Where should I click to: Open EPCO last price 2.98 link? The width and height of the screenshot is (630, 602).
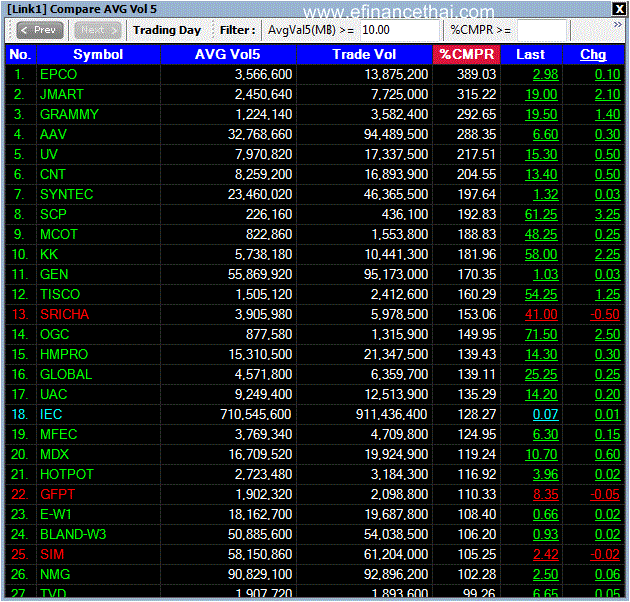[545, 74]
